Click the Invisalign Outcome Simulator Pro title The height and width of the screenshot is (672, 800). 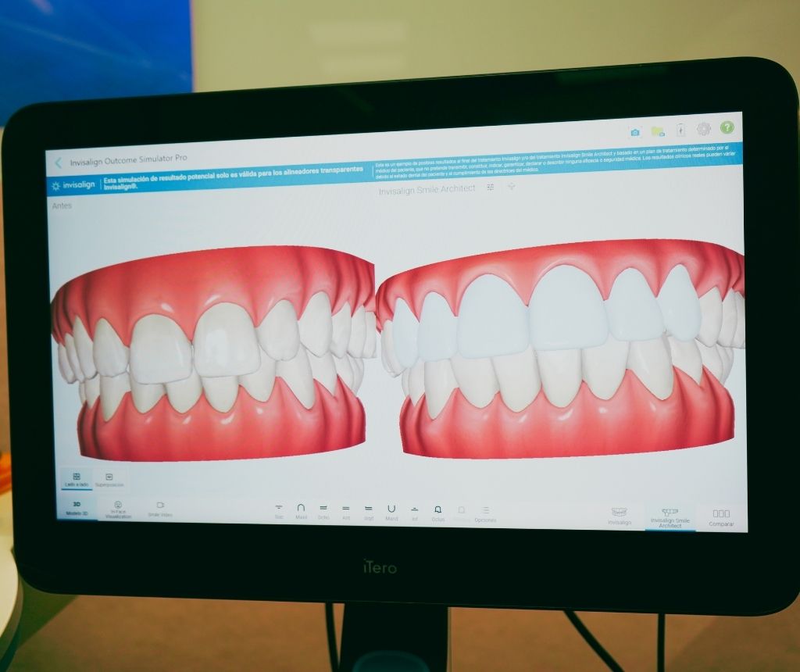coord(129,160)
